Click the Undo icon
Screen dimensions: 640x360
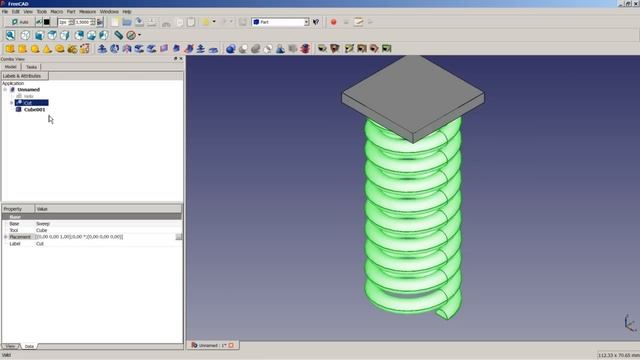tap(205, 22)
